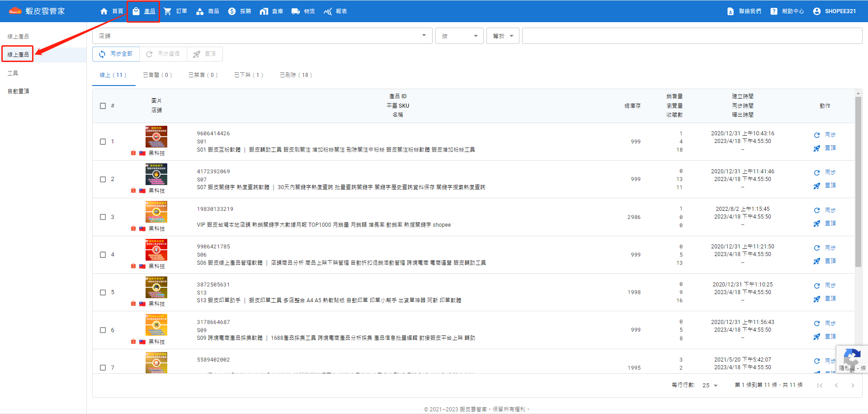
Task: Click the 置頂 link for row S13
Action: pos(830,299)
